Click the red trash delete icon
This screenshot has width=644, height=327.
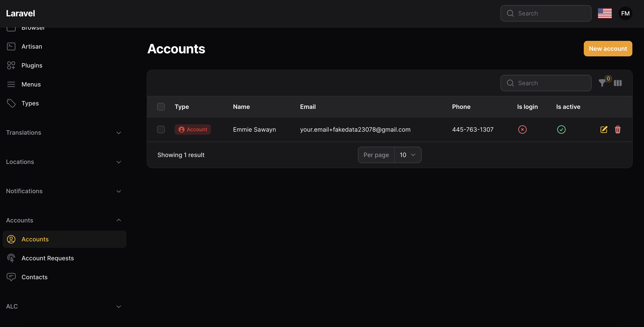click(x=618, y=130)
